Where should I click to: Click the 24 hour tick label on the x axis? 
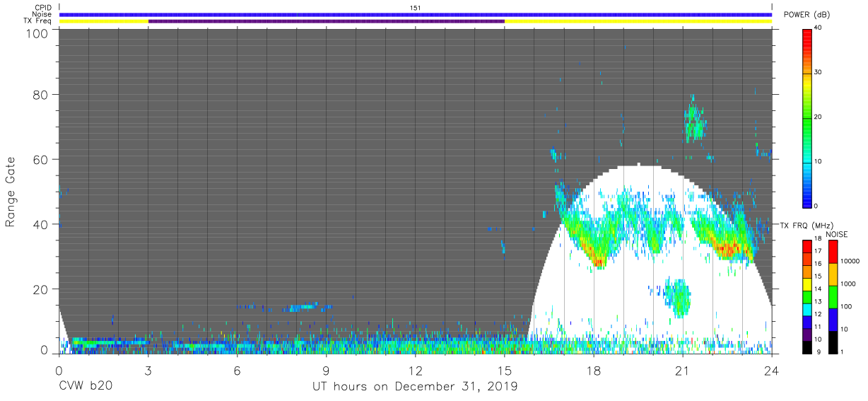click(772, 370)
